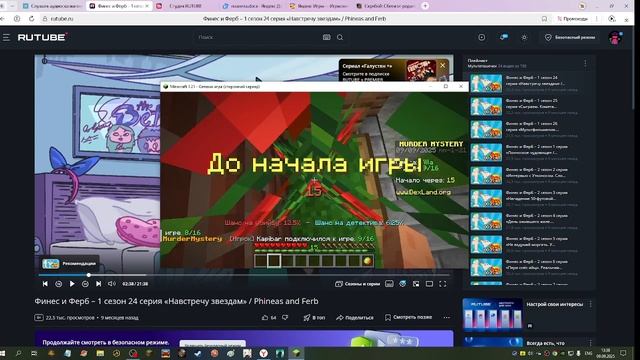The width and height of the screenshot is (640, 360).
Task: Click Смотреть позже bookmark button
Action: click(x=408, y=317)
